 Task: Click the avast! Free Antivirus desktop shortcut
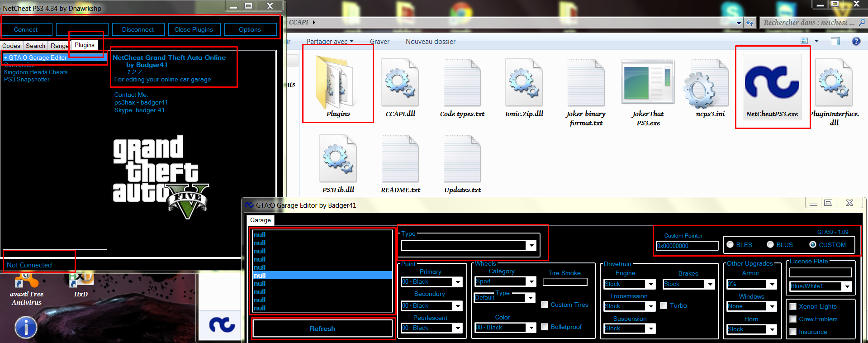point(27,290)
